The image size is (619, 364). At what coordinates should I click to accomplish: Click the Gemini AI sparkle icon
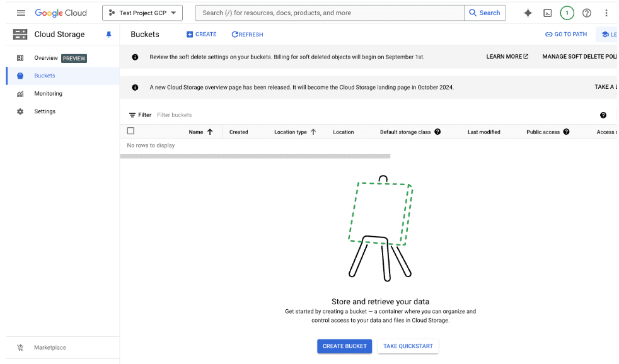[x=528, y=13]
